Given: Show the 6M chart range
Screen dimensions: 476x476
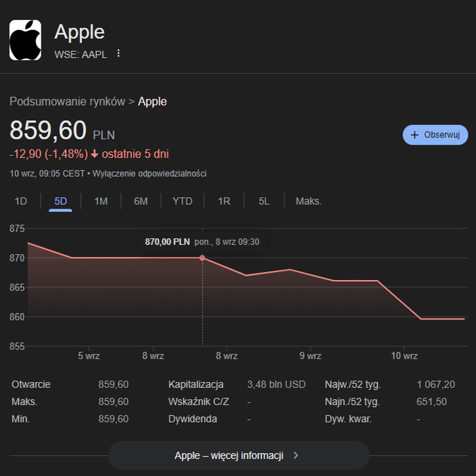Looking at the screenshot, I should (141, 201).
